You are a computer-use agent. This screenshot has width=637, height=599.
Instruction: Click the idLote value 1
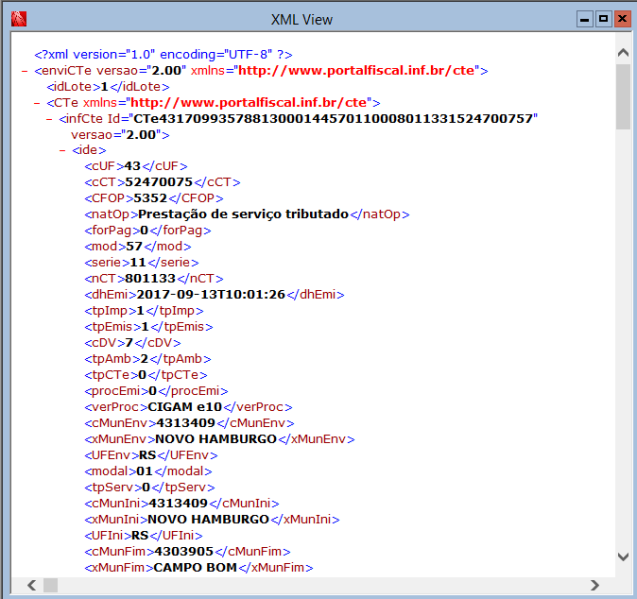(x=104, y=87)
